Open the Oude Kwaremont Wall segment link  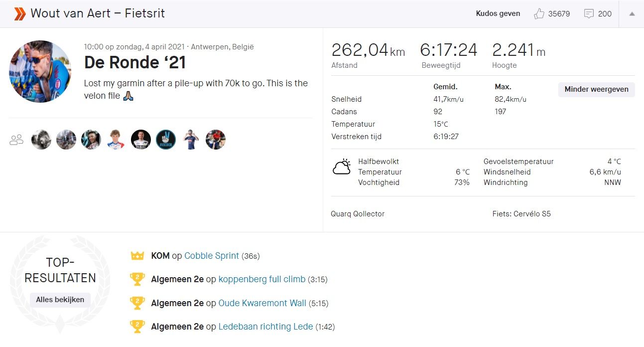(262, 303)
